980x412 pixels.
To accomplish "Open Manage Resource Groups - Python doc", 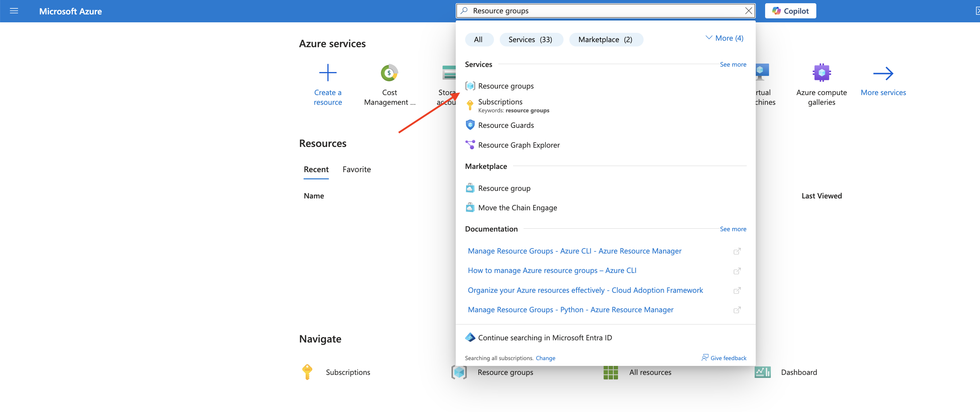I will [x=570, y=309].
